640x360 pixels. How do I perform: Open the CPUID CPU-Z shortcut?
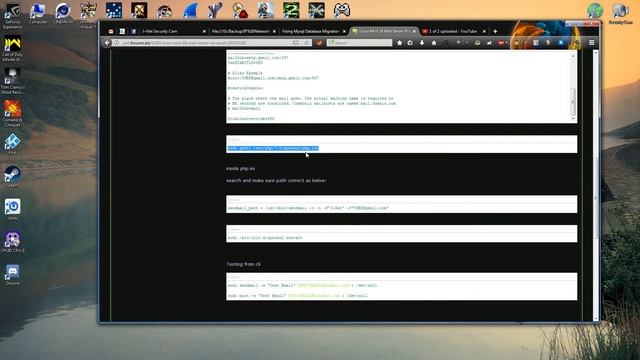(12, 242)
